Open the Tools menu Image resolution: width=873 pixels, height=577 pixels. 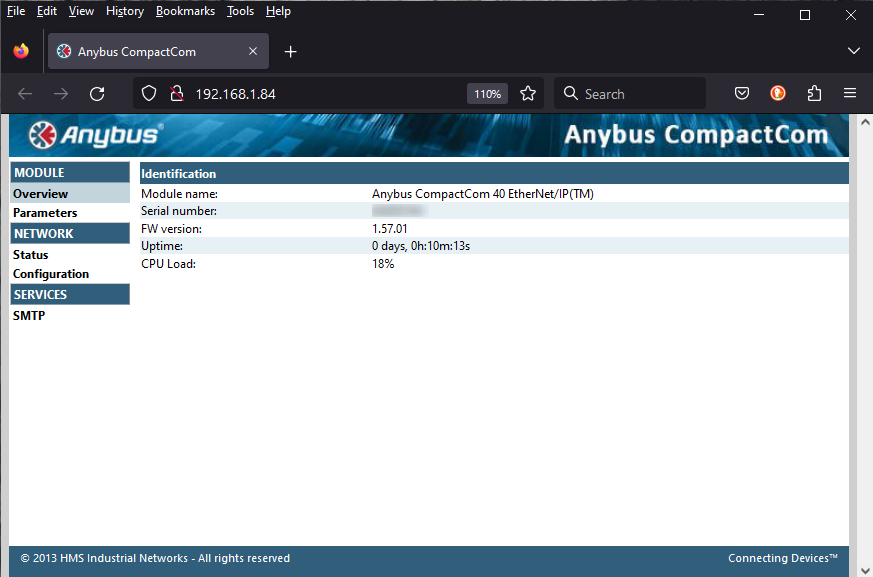point(241,11)
